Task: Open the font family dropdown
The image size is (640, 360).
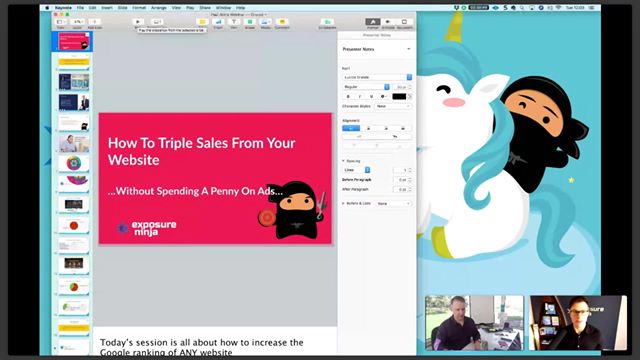Action: click(377, 77)
